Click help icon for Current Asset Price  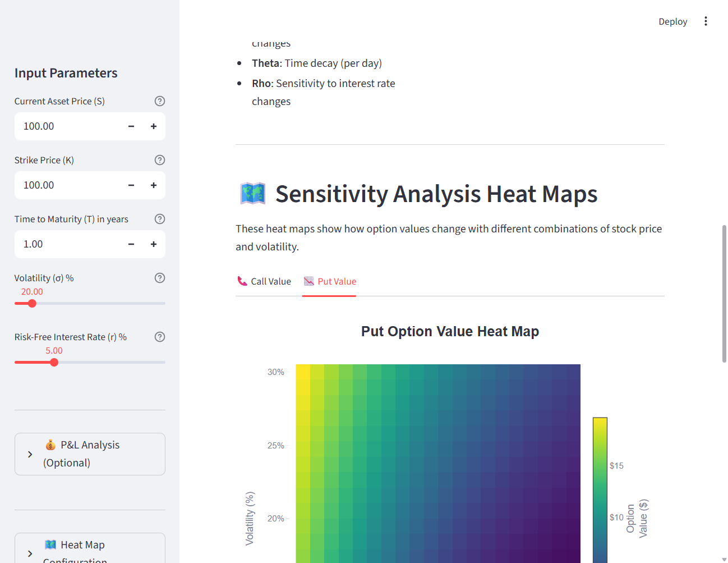point(160,101)
